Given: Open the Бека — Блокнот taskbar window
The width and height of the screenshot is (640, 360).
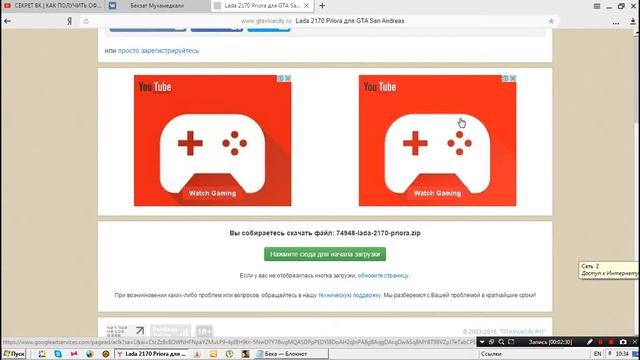Looking at the screenshot, I should pos(291,354).
